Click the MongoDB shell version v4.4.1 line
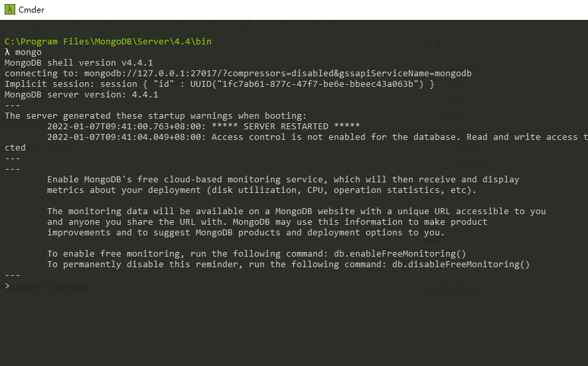Viewport: 588px width, 366px height. 79,62
